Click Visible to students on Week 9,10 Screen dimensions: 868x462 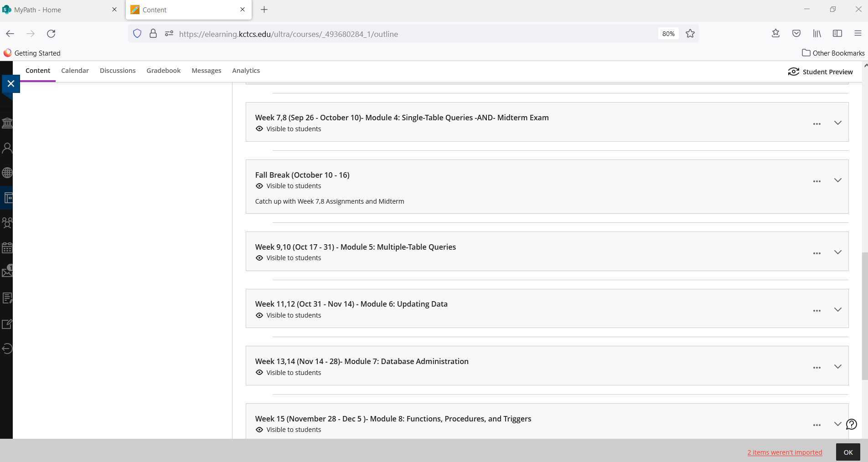(288, 258)
